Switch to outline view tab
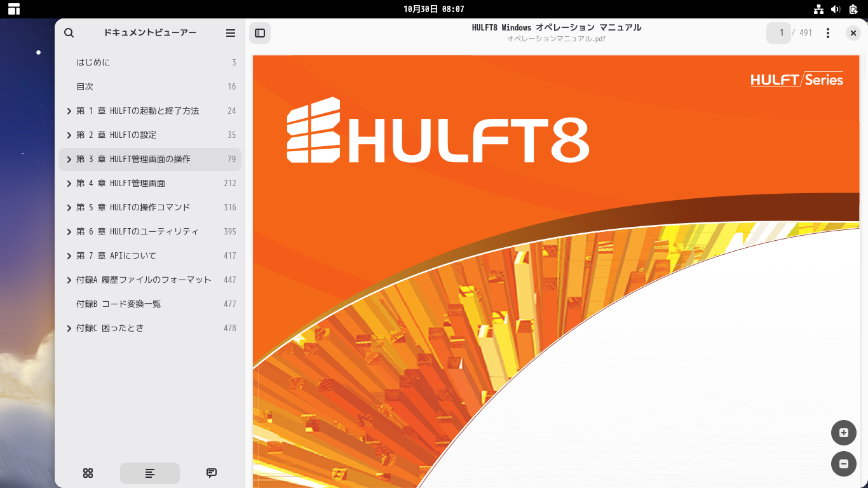Screen dimensions: 868x488 [150, 473]
